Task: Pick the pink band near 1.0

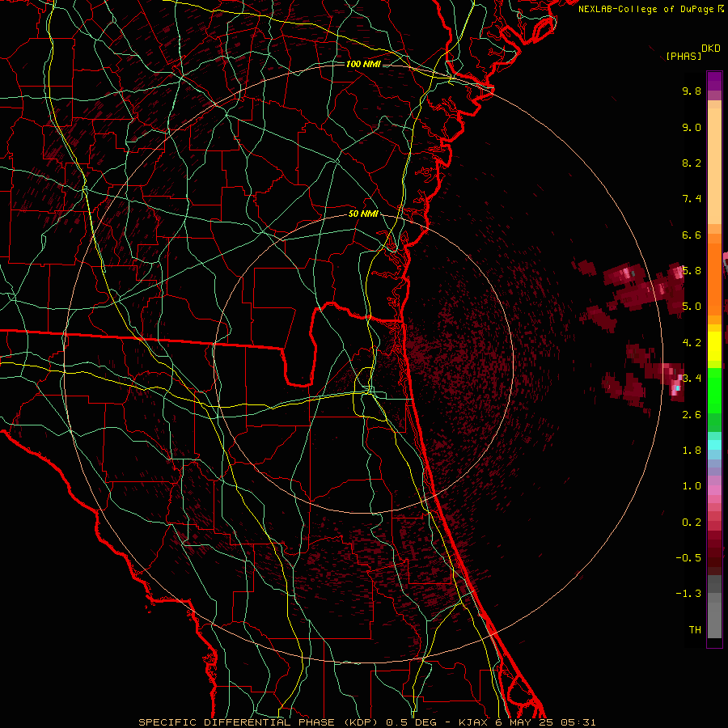Action: tap(714, 490)
